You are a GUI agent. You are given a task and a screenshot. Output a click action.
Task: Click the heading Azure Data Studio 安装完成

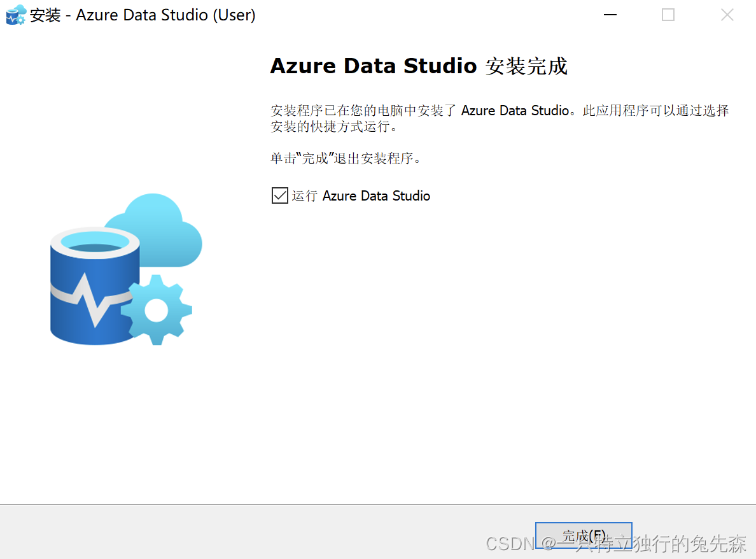pyautogui.click(x=419, y=66)
